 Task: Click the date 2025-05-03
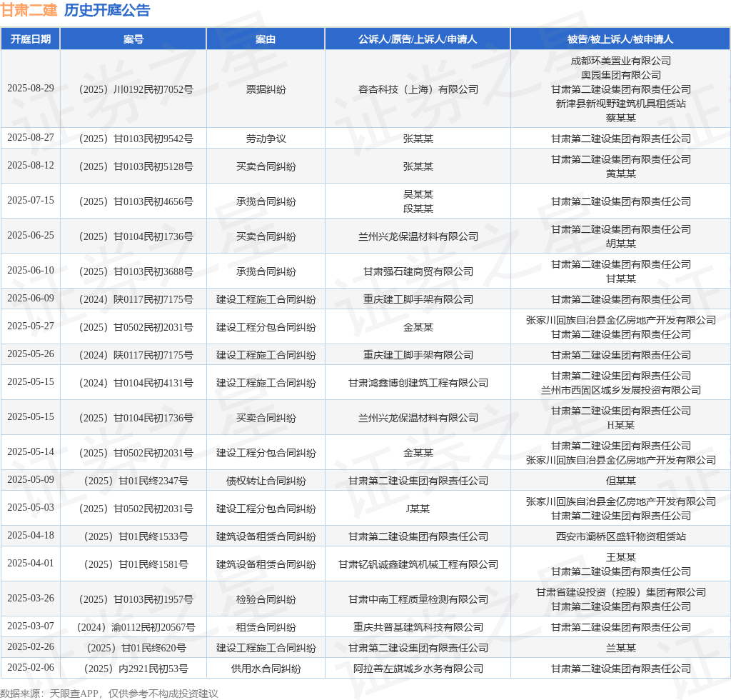(31, 507)
